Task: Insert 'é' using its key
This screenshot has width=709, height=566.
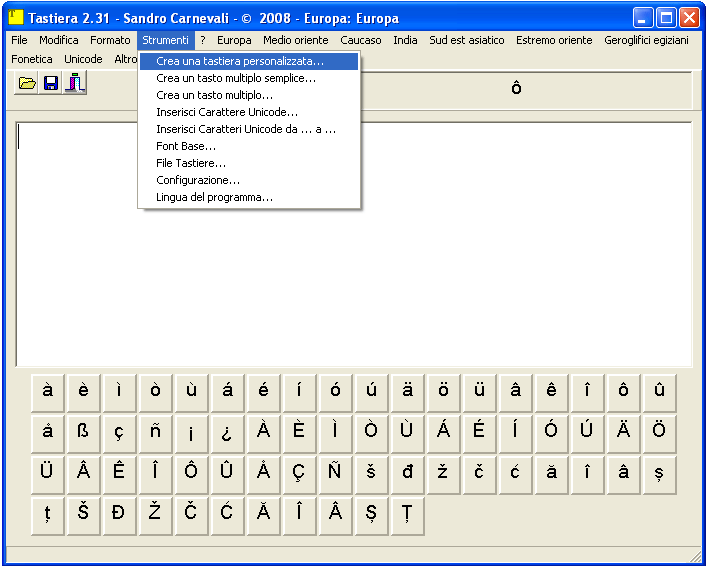Action: 263,391
